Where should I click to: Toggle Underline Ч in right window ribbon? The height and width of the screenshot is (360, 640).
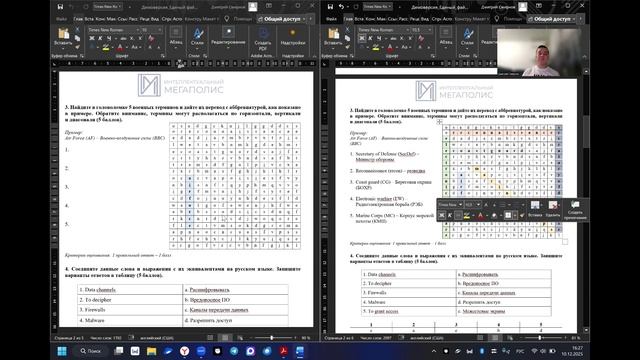(379, 38)
